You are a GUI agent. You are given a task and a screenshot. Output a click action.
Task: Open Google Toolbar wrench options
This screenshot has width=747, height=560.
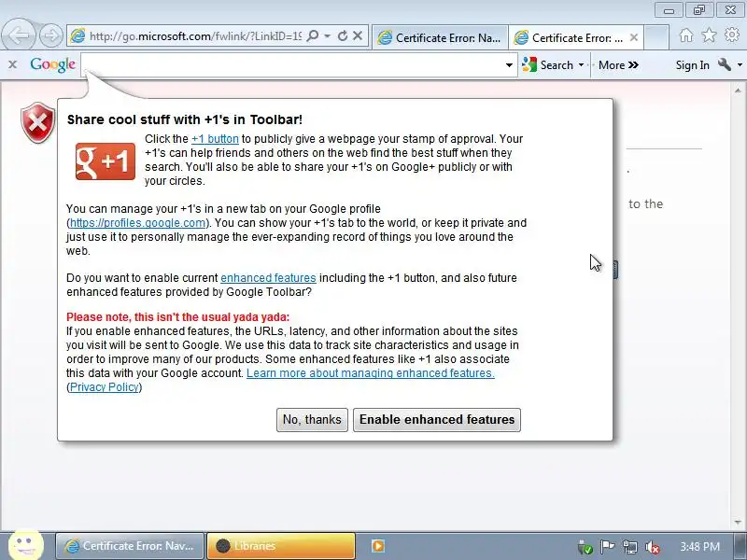725,64
